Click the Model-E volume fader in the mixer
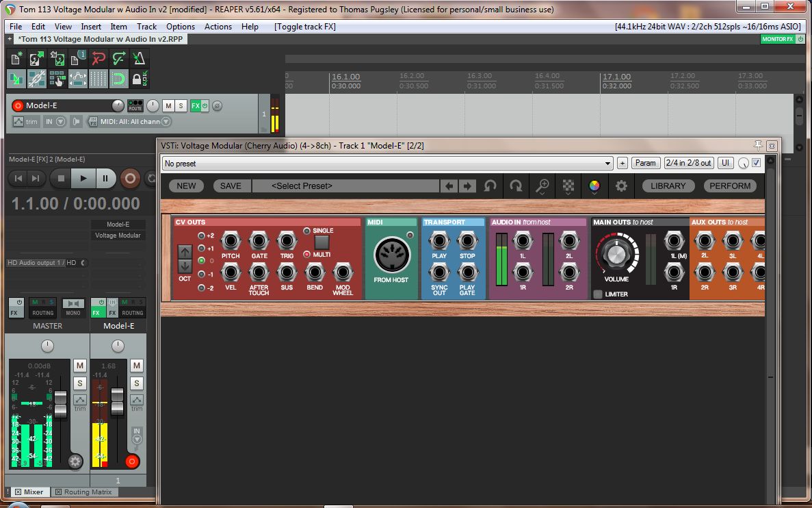Screen dimensions: 812x508 click(x=118, y=401)
